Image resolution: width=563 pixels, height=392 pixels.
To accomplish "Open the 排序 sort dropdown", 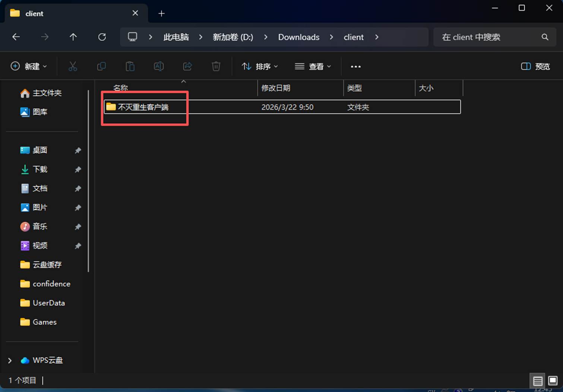I will coord(260,67).
